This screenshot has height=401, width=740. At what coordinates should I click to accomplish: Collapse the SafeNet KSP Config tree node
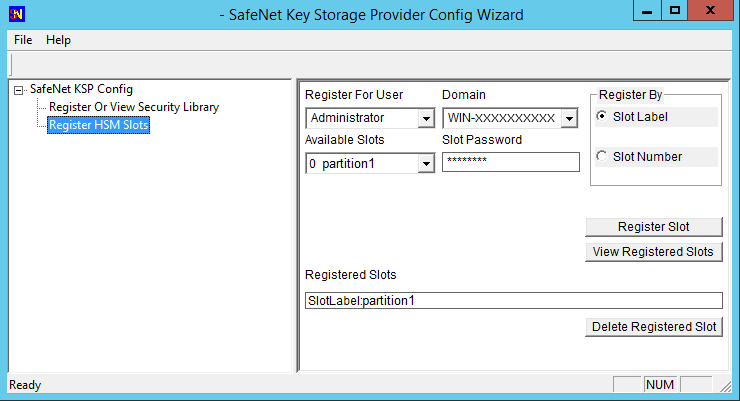click(x=19, y=90)
